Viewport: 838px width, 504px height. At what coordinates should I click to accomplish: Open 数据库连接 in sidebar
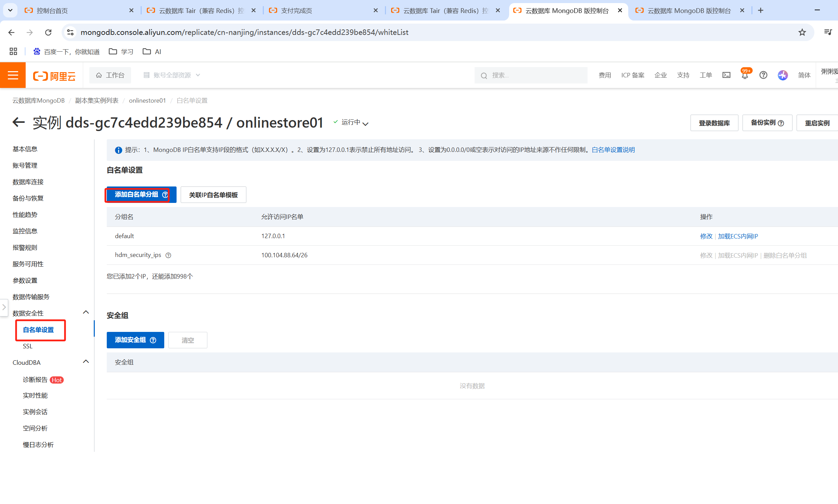click(x=28, y=182)
